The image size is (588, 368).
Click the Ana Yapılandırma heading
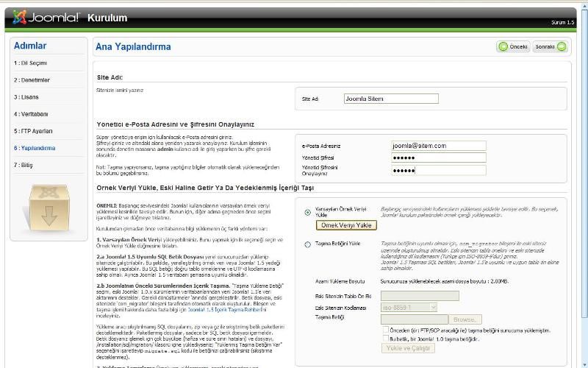(x=133, y=46)
